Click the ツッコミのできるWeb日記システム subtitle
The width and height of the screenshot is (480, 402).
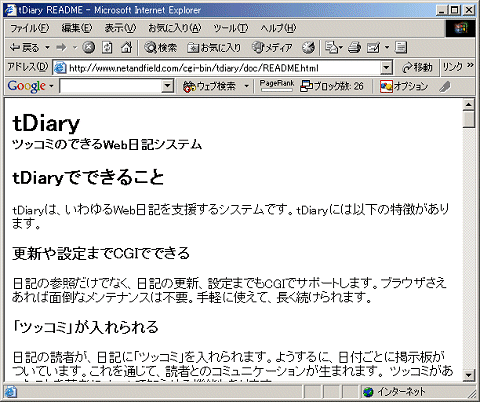107,145
